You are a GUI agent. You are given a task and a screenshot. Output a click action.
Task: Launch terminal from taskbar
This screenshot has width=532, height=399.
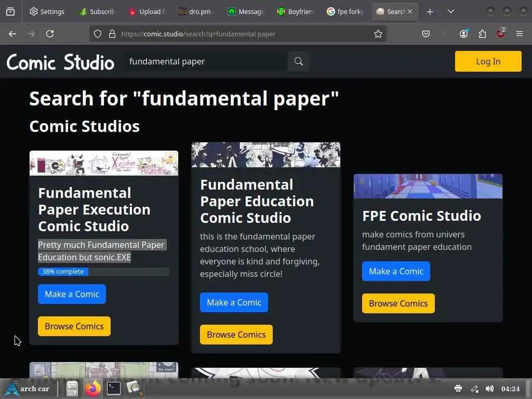click(114, 389)
